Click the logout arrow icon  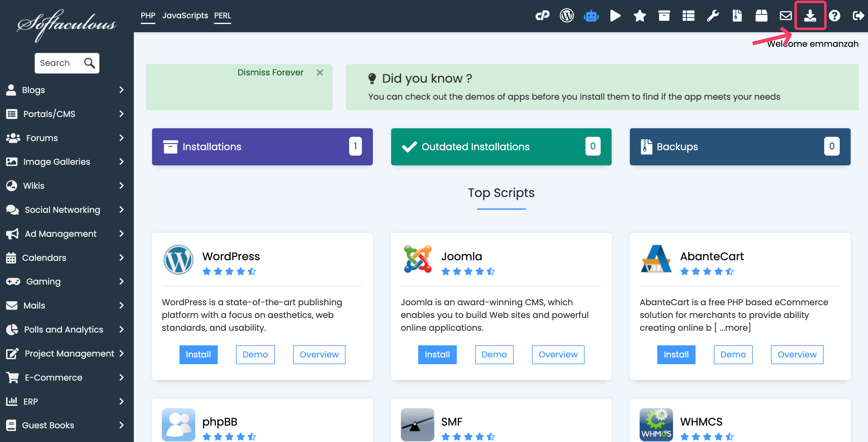[859, 16]
